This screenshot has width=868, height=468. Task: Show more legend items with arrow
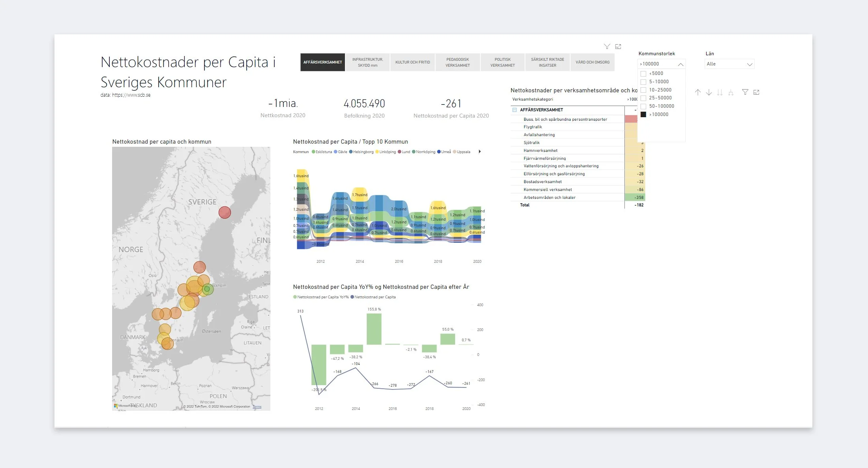tap(480, 152)
